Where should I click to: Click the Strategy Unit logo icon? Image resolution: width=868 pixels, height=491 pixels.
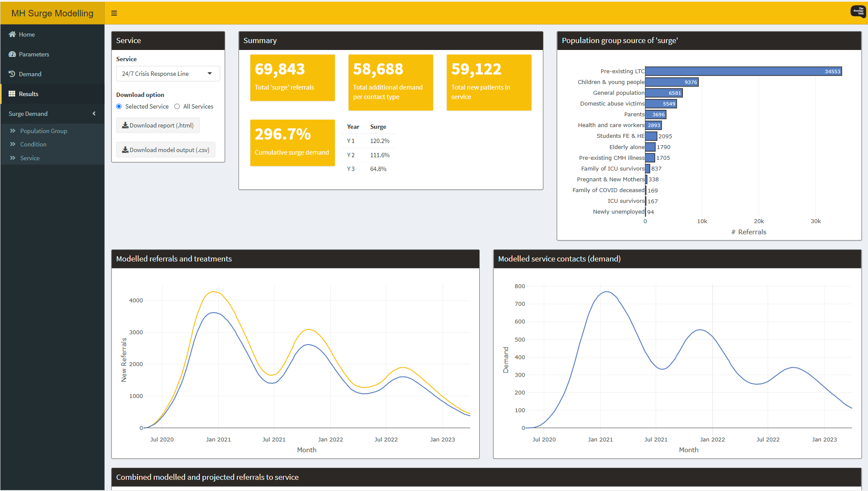click(x=858, y=12)
